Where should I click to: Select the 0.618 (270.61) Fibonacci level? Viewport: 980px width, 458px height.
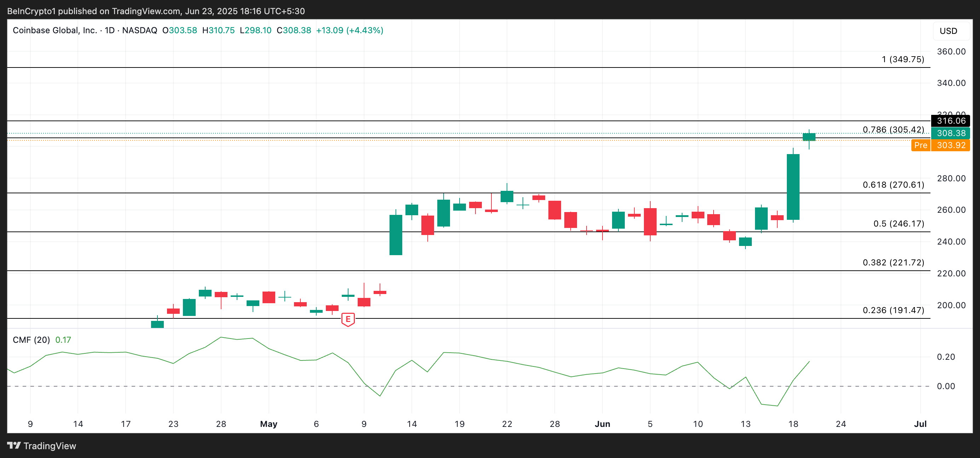coord(893,185)
